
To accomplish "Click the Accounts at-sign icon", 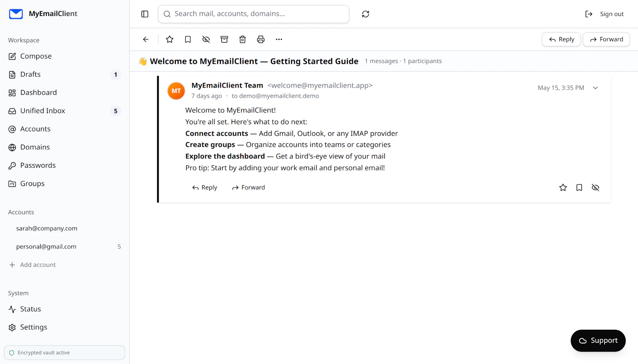I will pos(12,129).
